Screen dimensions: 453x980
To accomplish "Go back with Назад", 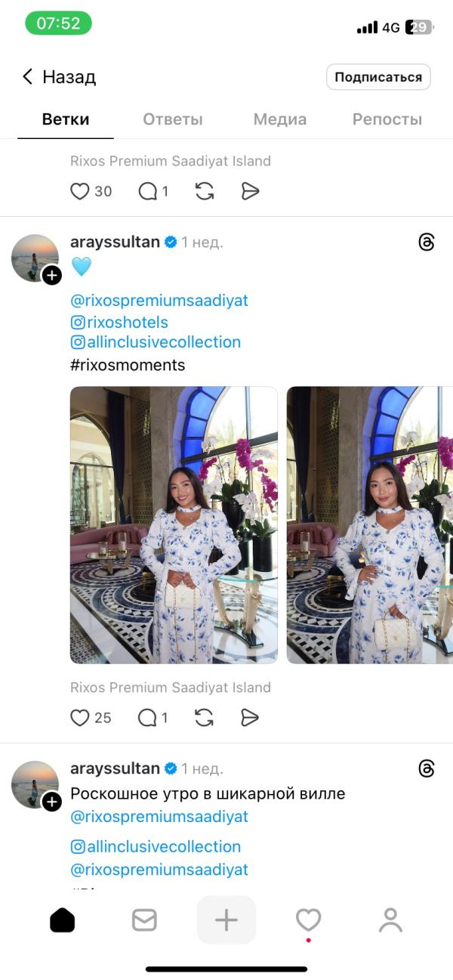I will coord(59,77).
